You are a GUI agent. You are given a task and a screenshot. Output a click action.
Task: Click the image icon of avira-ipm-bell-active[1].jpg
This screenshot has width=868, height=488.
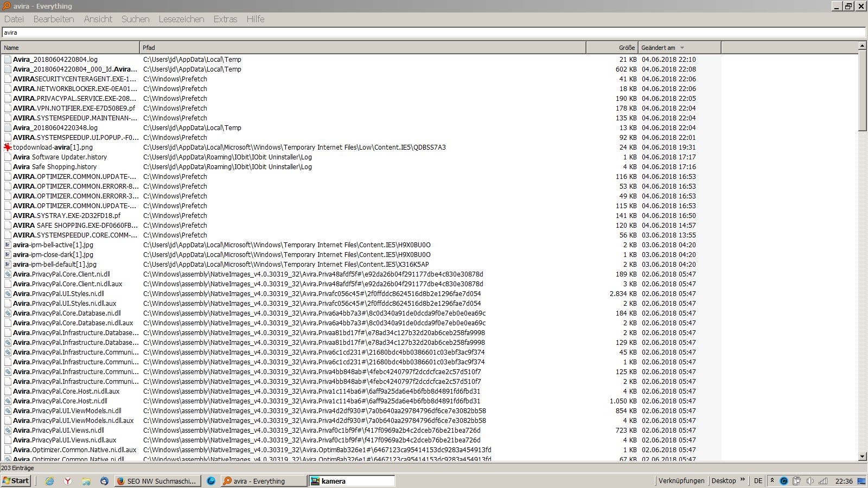coord(8,245)
